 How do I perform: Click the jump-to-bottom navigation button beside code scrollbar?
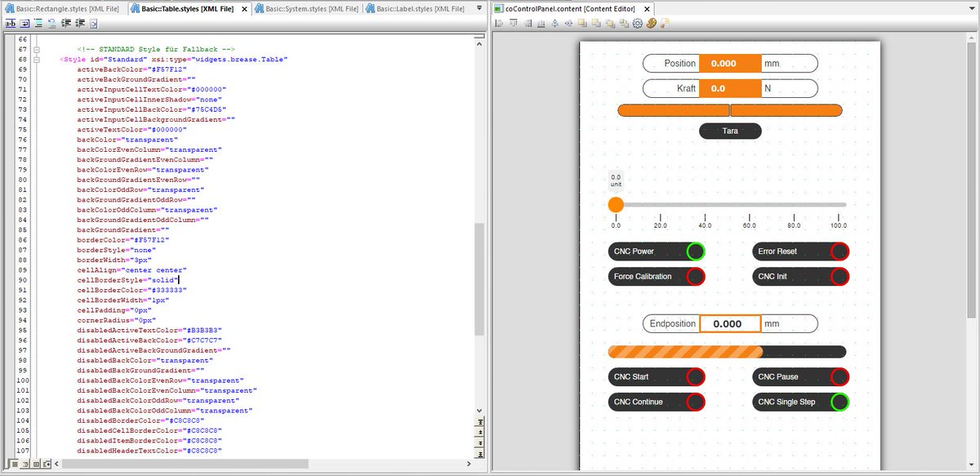coord(480,452)
